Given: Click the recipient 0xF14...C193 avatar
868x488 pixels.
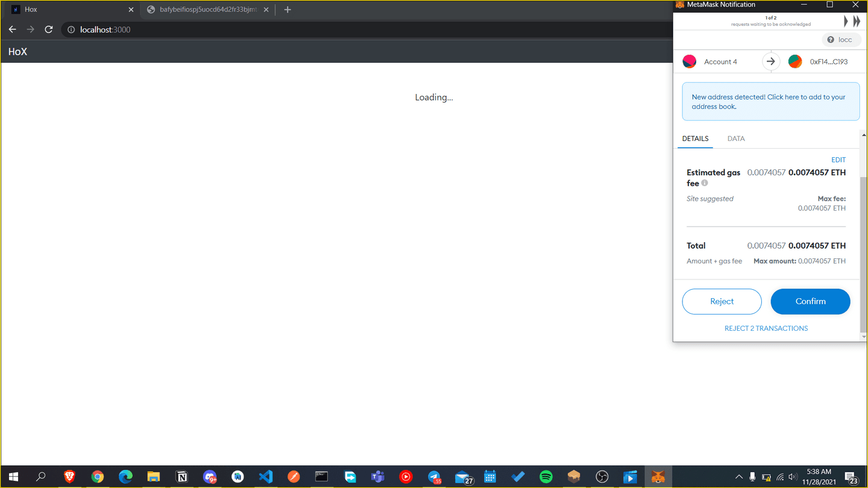Looking at the screenshot, I should pos(795,61).
